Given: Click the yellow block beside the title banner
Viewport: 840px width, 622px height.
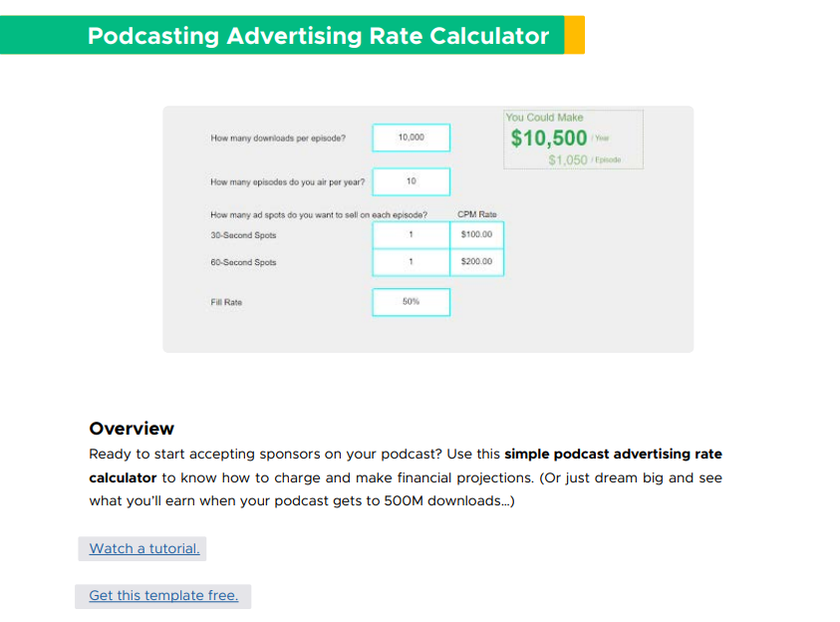Looking at the screenshot, I should pos(574,35).
